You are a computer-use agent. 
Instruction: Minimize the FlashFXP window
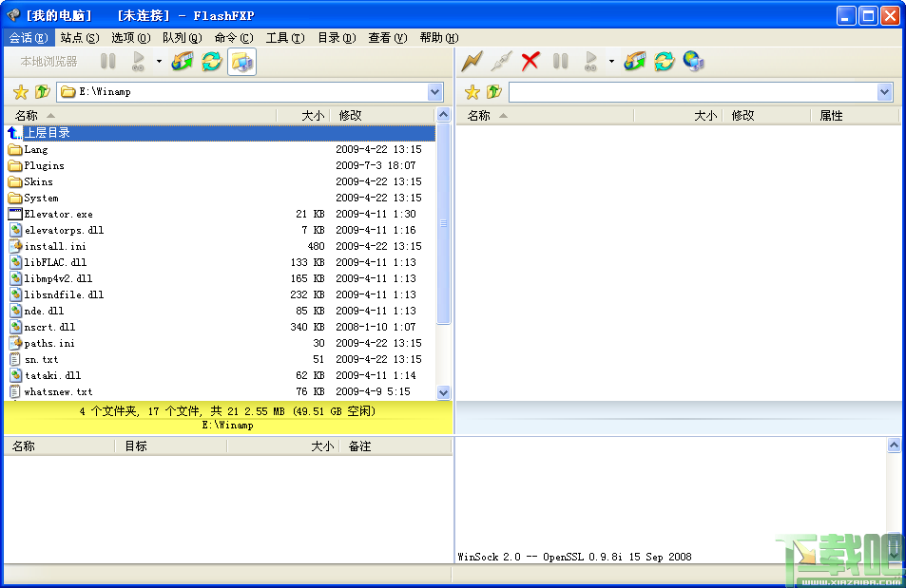pos(846,15)
